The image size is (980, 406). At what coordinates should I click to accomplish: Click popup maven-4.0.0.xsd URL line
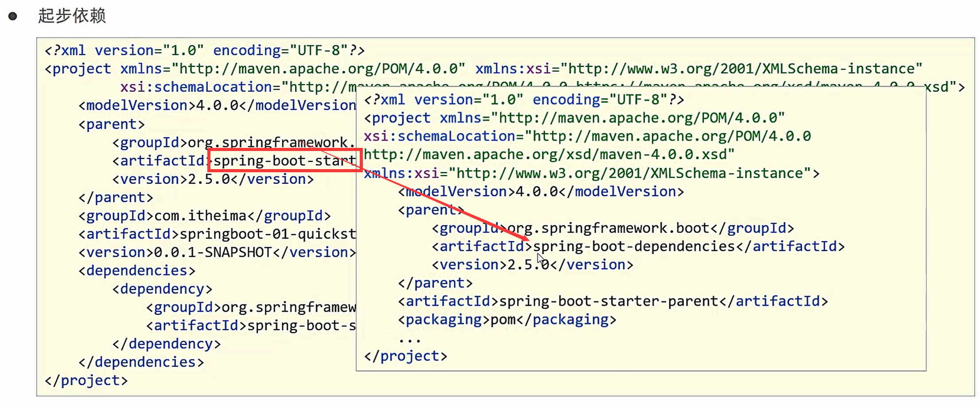[x=549, y=155]
